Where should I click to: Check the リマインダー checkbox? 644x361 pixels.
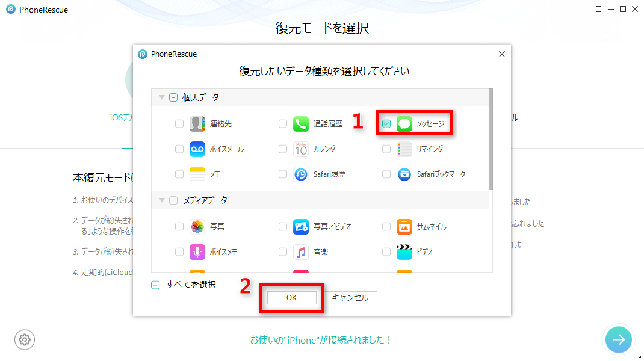tap(386, 149)
